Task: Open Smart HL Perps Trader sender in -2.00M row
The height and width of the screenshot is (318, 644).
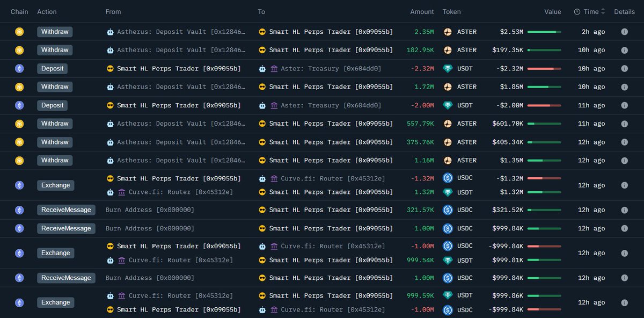Action: [x=179, y=105]
